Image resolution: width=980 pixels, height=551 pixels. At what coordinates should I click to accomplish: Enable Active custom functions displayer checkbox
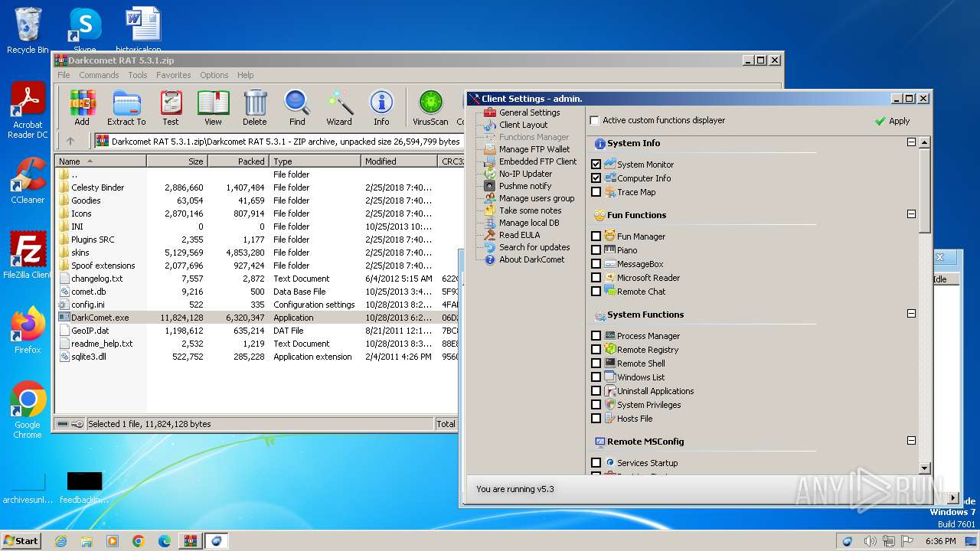[595, 121]
